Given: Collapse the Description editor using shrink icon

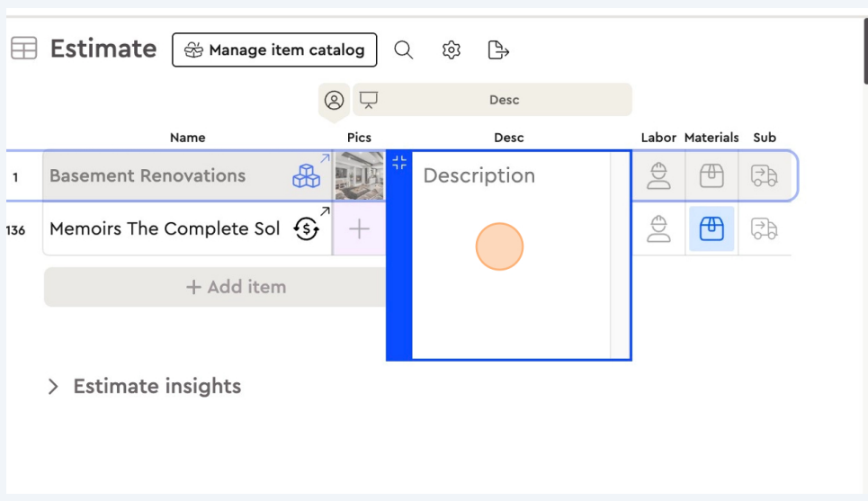Looking at the screenshot, I should tap(399, 163).
